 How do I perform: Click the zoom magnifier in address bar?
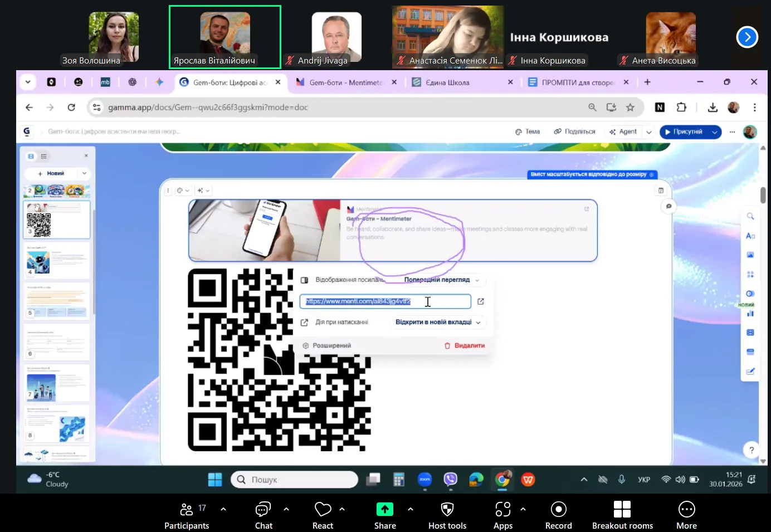[x=592, y=108]
